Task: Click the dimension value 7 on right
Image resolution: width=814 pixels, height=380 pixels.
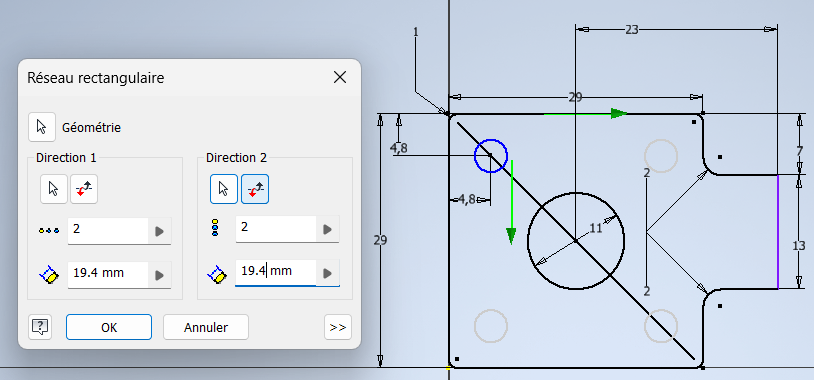Action: [799, 151]
